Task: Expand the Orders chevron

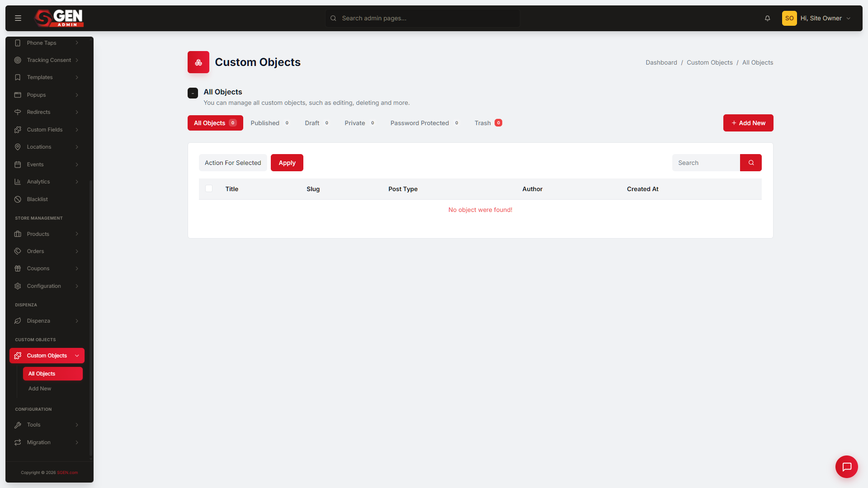Action: (x=77, y=251)
